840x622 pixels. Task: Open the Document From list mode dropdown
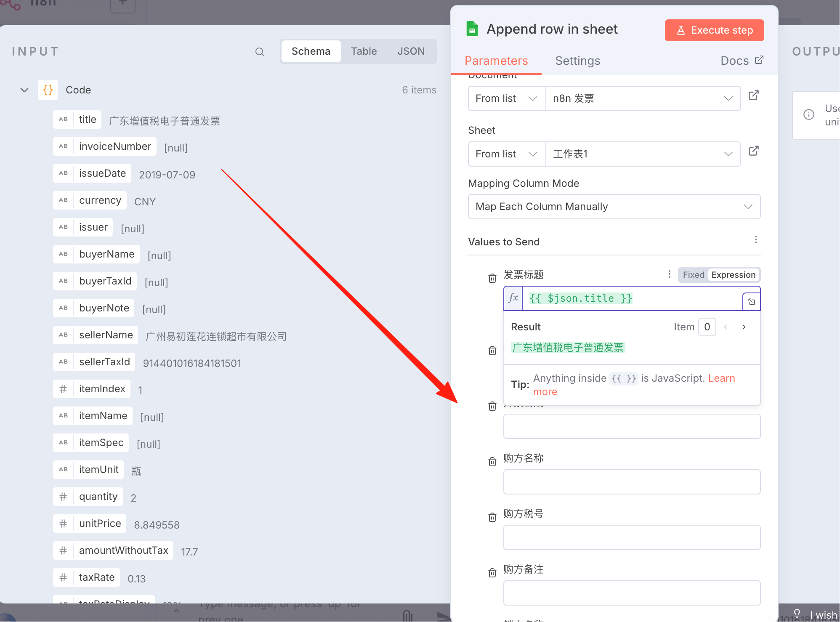pyautogui.click(x=507, y=98)
